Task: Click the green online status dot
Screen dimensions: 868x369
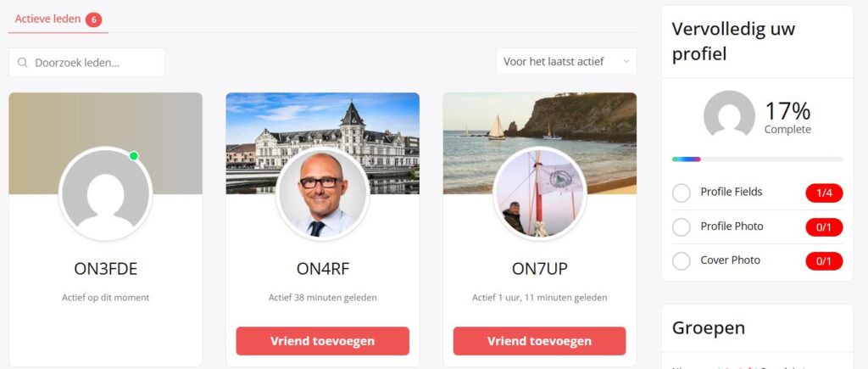Action: point(133,156)
